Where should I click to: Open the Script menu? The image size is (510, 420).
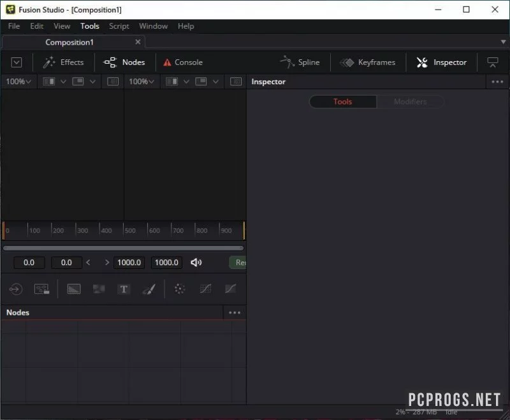coord(119,26)
